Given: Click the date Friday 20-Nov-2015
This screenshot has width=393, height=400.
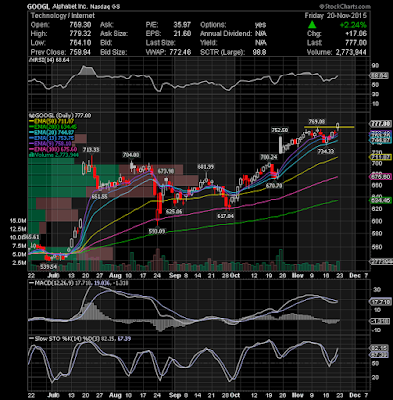Looking at the screenshot, I should click(335, 16).
